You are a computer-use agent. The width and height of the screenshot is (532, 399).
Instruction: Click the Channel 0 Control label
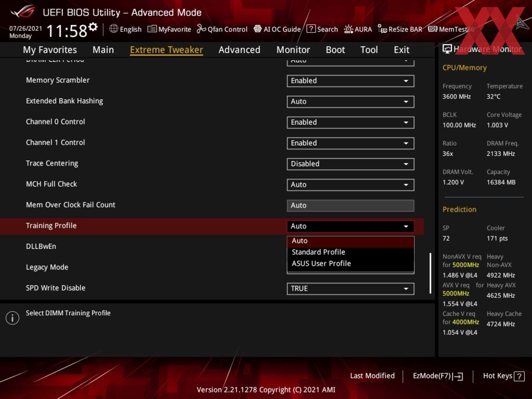tap(55, 122)
